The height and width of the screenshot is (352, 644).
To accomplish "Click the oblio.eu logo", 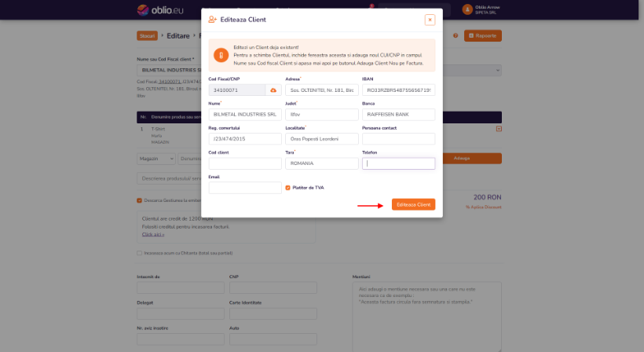I will point(160,10).
